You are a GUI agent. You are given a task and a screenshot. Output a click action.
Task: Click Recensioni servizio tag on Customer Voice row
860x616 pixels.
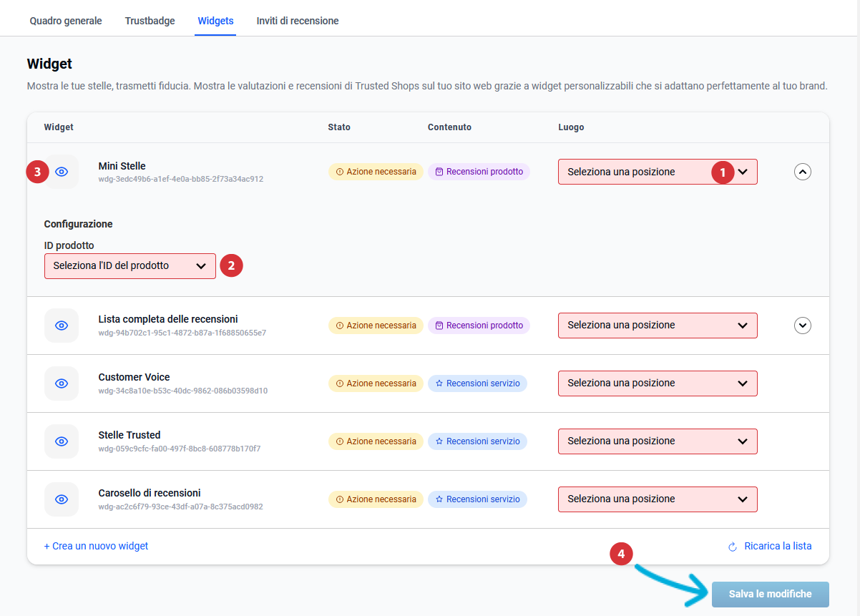(477, 383)
